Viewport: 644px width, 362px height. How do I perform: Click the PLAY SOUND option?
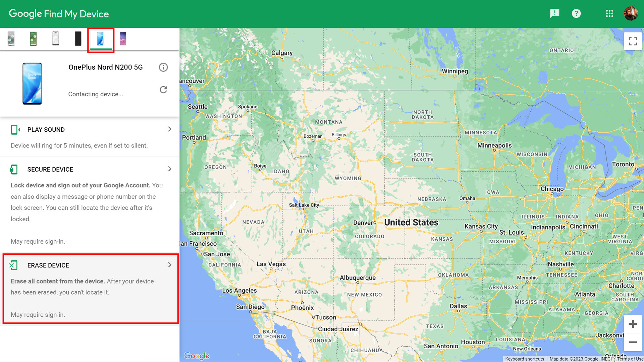point(46,130)
